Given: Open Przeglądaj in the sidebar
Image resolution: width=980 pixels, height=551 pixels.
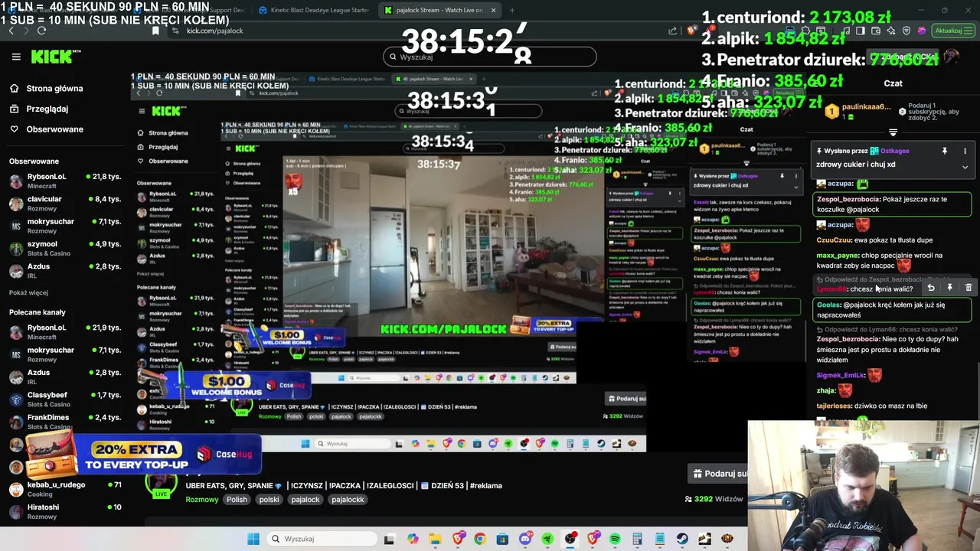Looking at the screenshot, I should tap(47, 109).
